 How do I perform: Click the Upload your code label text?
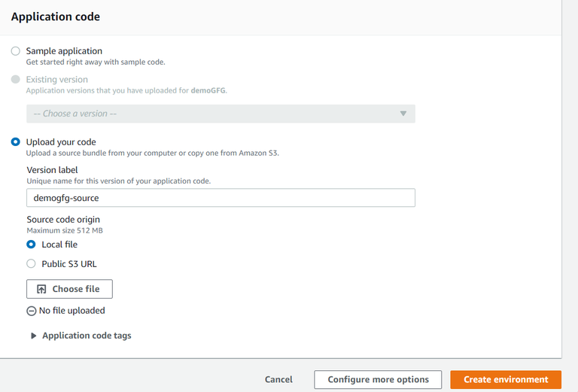(x=61, y=141)
